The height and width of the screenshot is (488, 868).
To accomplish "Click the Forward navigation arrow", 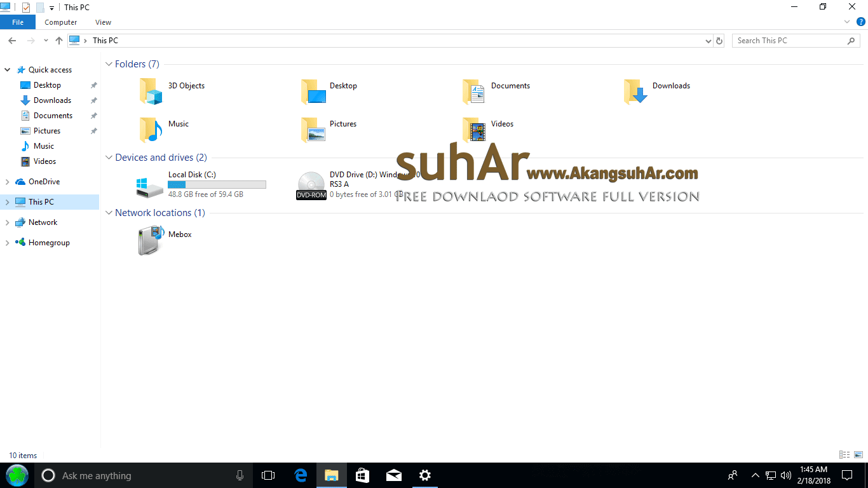I will click(31, 40).
